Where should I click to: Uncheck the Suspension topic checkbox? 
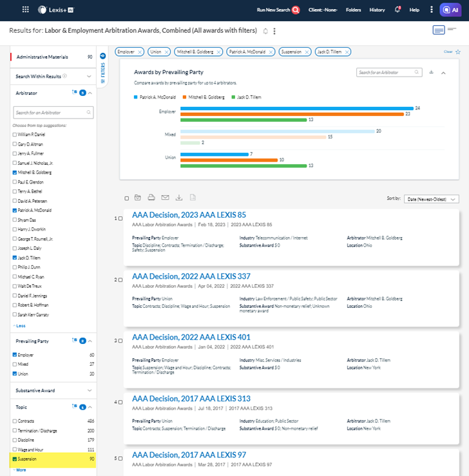(x=15, y=459)
